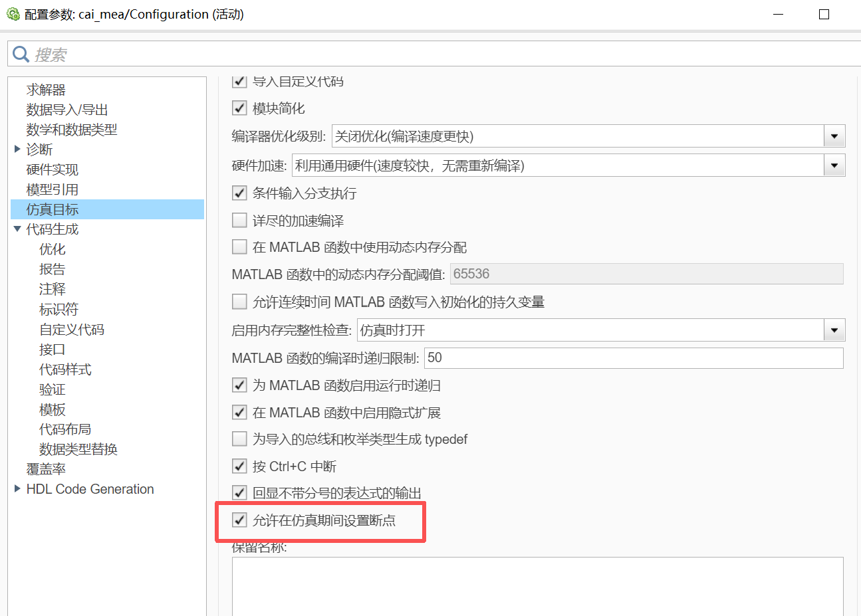The height and width of the screenshot is (616, 861).
Task: Open the 硬件实现 pane
Action: click(53, 169)
